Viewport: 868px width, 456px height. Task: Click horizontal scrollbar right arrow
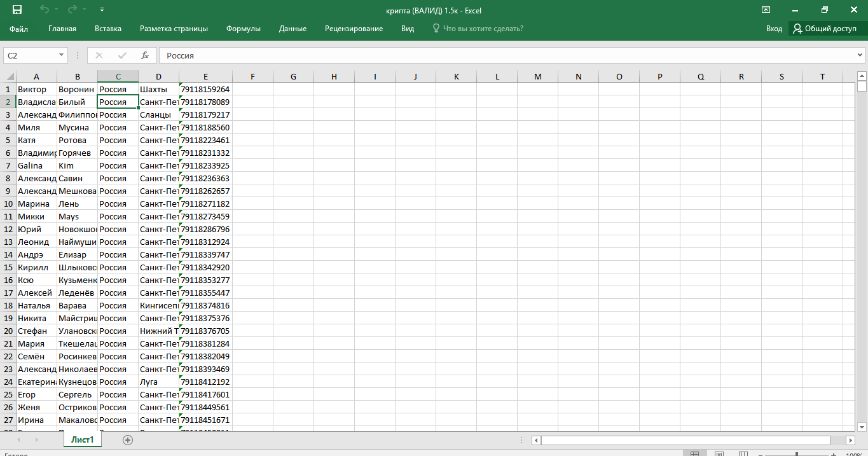tap(850, 440)
